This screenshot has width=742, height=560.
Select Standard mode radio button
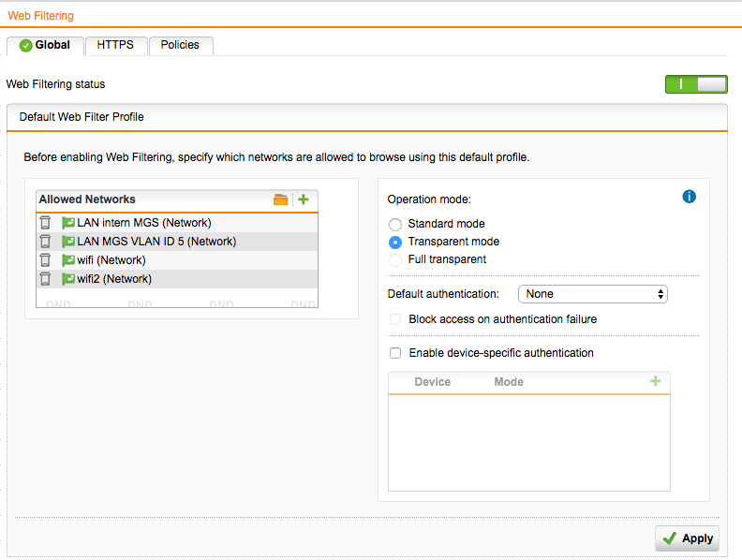click(395, 225)
